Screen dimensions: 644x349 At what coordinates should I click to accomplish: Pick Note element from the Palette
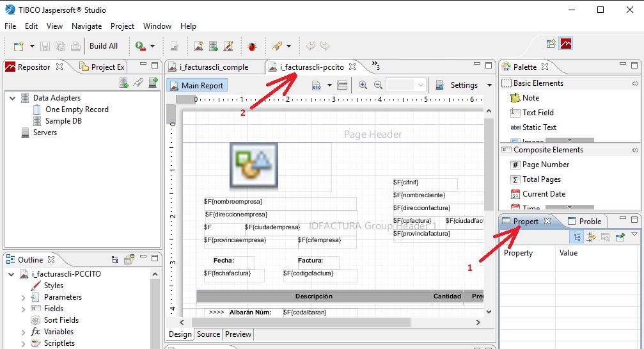pos(524,98)
